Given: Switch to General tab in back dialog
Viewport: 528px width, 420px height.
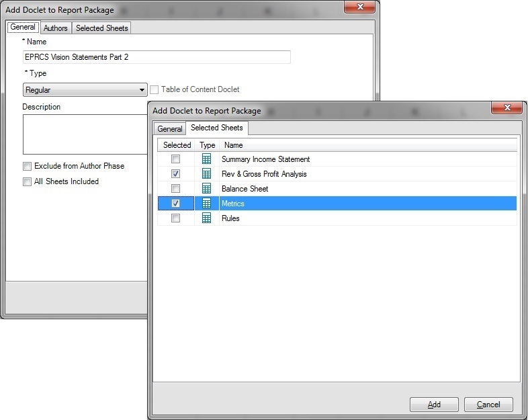Looking at the screenshot, I should coord(23,28).
